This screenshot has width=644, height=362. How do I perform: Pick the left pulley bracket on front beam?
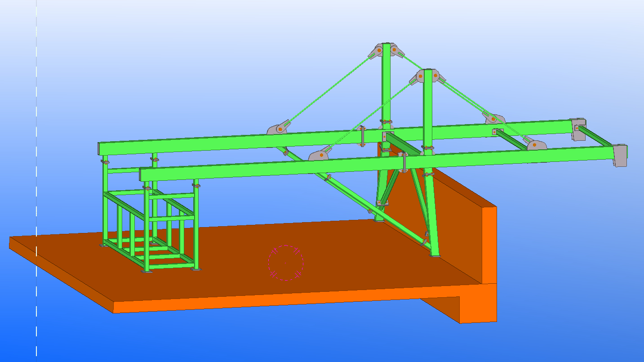pos(320,155)
